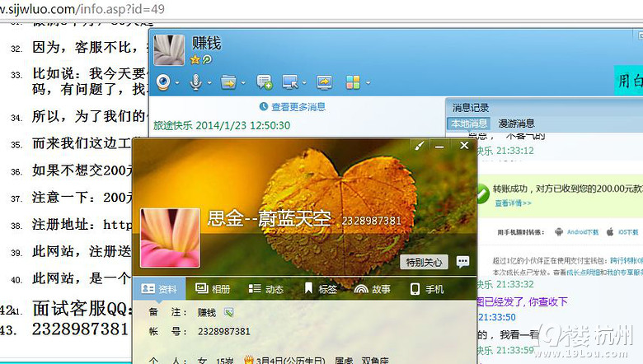
Task: Click the green Q-zone icon beside the star
Action: point(207,60)
